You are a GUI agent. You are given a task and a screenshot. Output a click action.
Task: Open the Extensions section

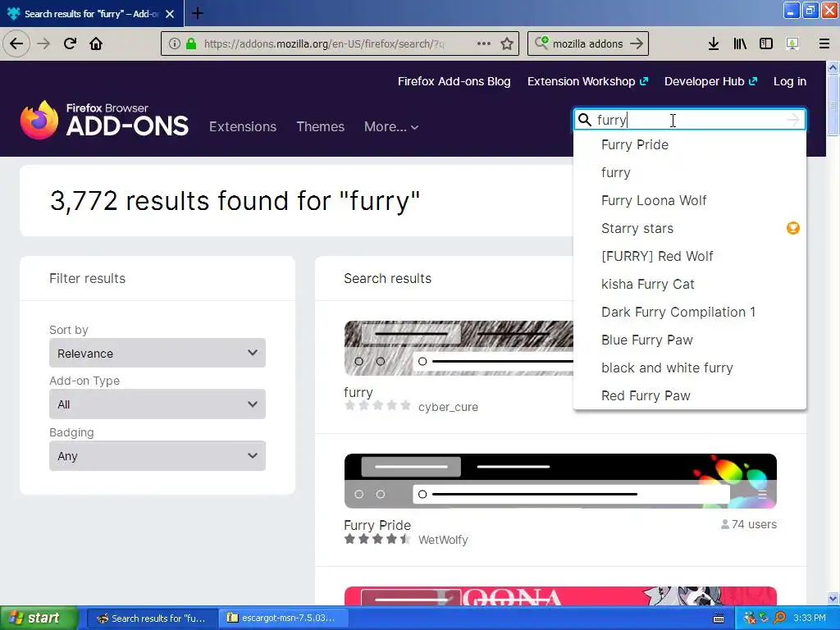(x=243, y=126)
